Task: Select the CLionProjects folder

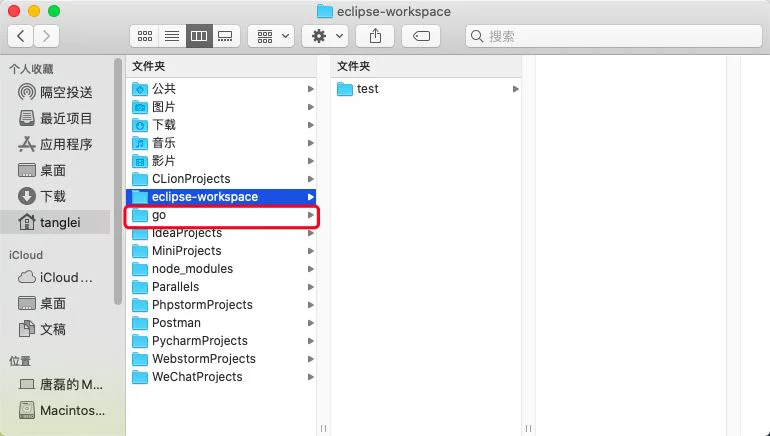Action: 221,179
